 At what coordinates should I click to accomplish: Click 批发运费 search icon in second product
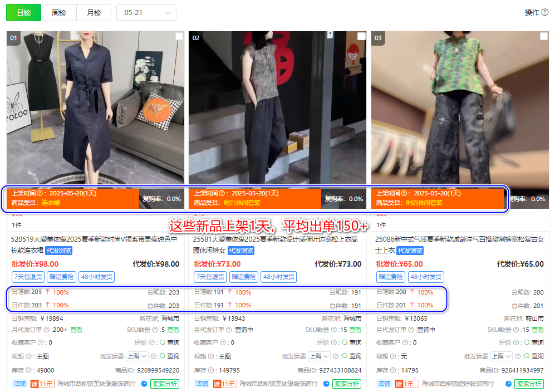tap(345, 356)
